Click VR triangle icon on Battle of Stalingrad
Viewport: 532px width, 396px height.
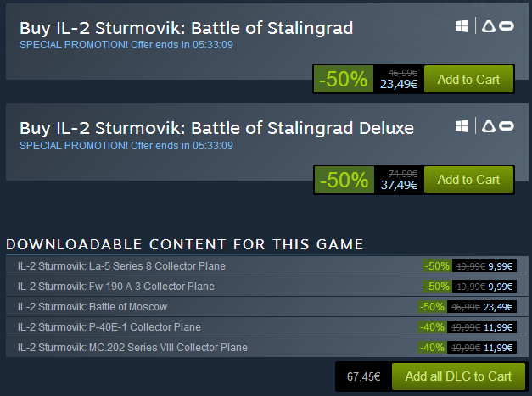coord(488,26)
